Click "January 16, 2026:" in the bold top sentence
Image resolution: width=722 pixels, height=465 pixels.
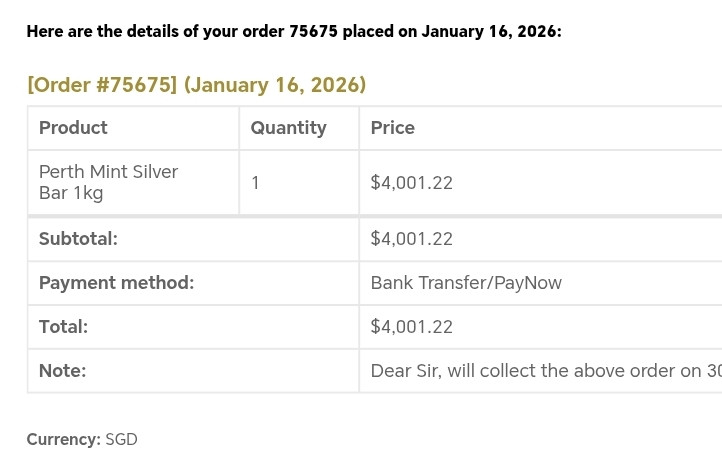[x=491, y=31]
